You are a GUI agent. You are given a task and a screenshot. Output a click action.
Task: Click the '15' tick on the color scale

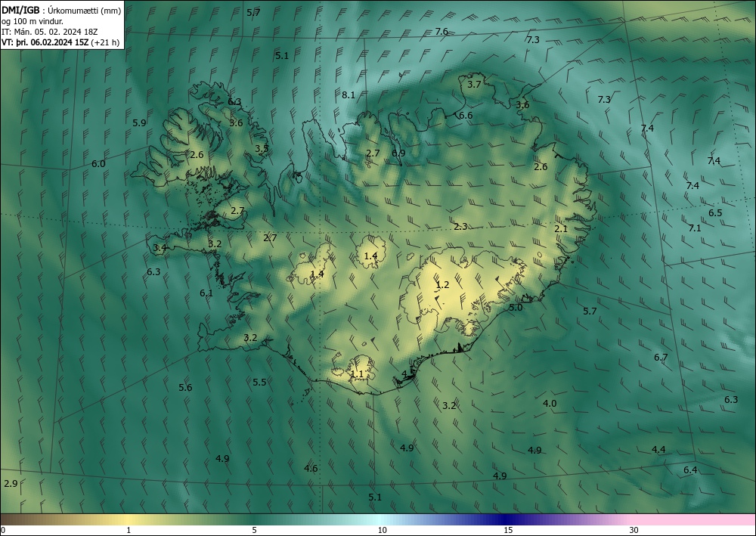tap(508, 531)
